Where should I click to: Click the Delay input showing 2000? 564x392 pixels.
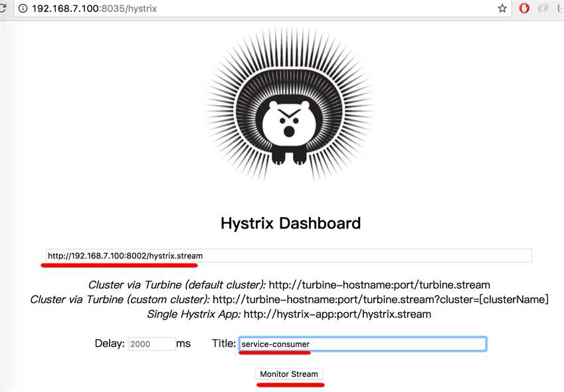pyautogui.click(x=151, y=343)
